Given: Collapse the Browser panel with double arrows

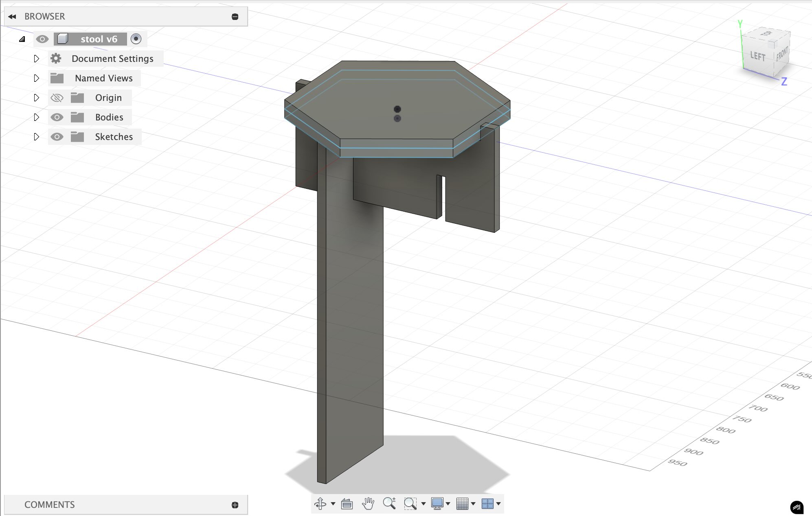Looking at the screenshot, I should point(12,17).
